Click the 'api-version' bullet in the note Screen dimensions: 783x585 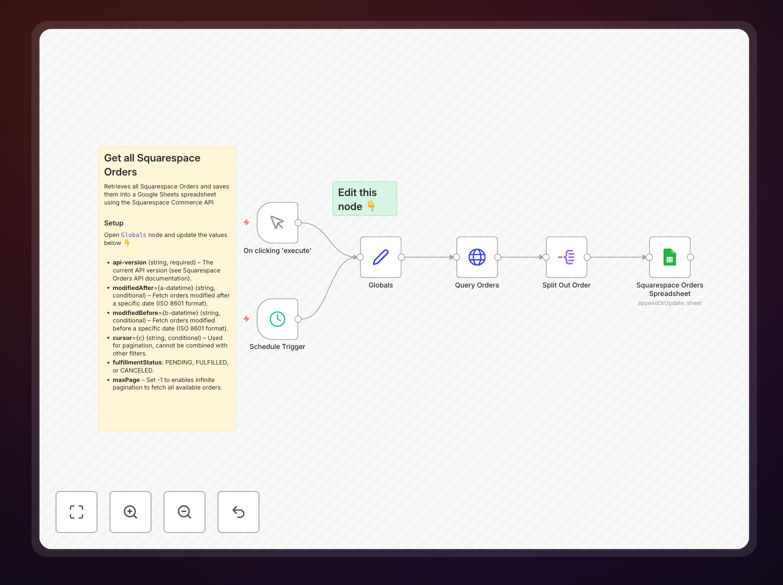pos(167,270)
